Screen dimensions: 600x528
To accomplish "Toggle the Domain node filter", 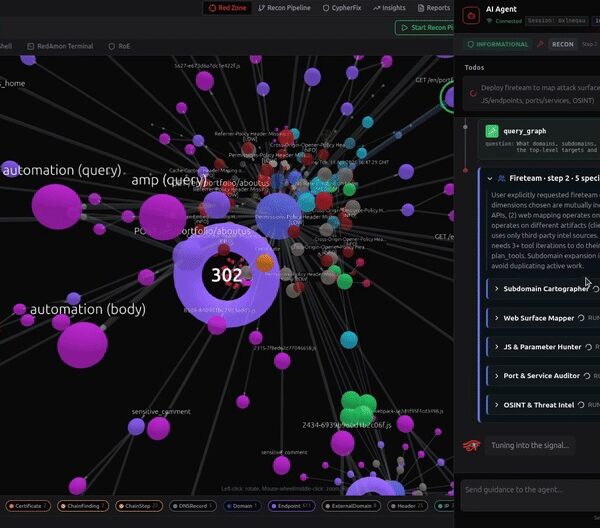I will (242, 506).
